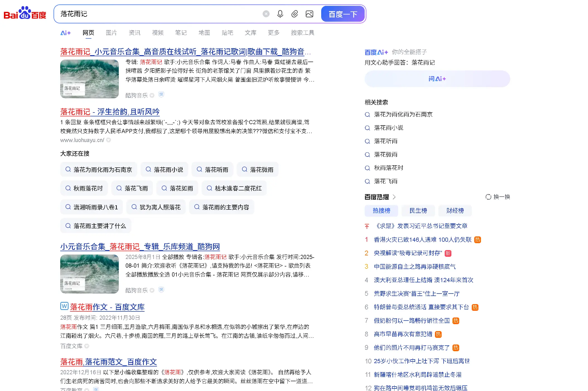Click the 保 verification badge under 酷狗音乐
Viewport: 588px width, 391px height.
tap(161, 95)
